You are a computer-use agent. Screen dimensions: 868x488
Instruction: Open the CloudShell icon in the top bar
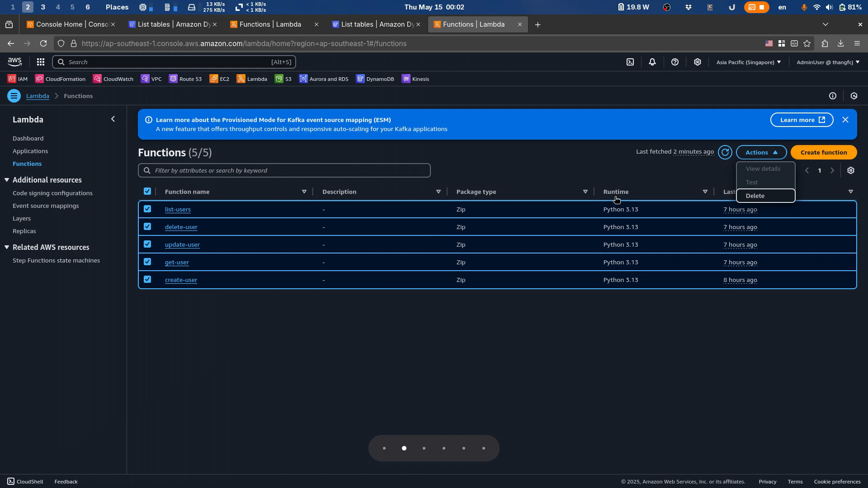[630, 62]
